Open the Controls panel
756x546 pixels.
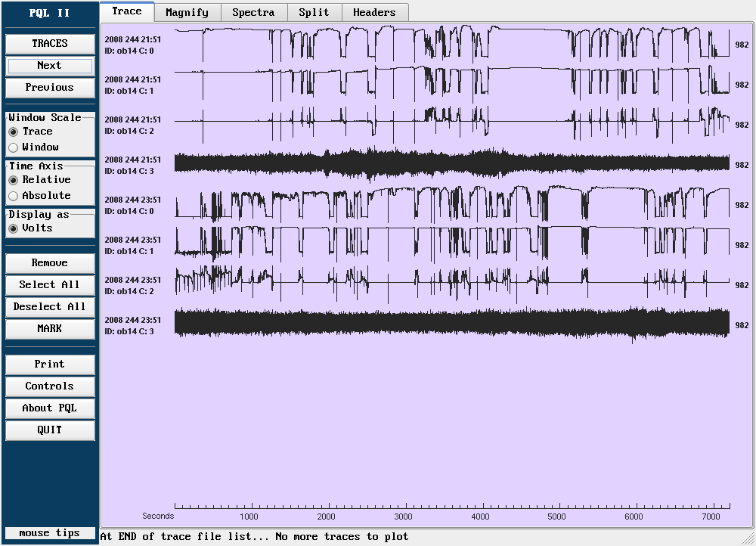[x=50, y=386]
